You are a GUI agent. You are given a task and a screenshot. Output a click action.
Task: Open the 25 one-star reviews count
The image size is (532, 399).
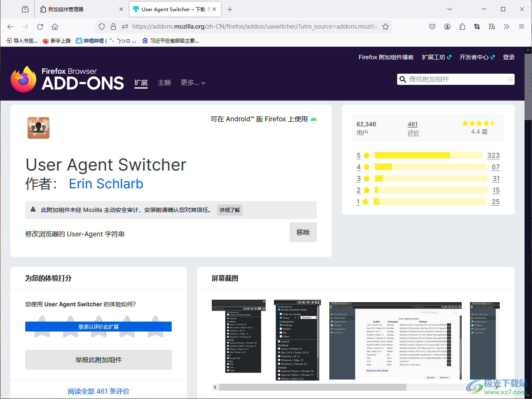pyautogui.click(x=496, y=202)
